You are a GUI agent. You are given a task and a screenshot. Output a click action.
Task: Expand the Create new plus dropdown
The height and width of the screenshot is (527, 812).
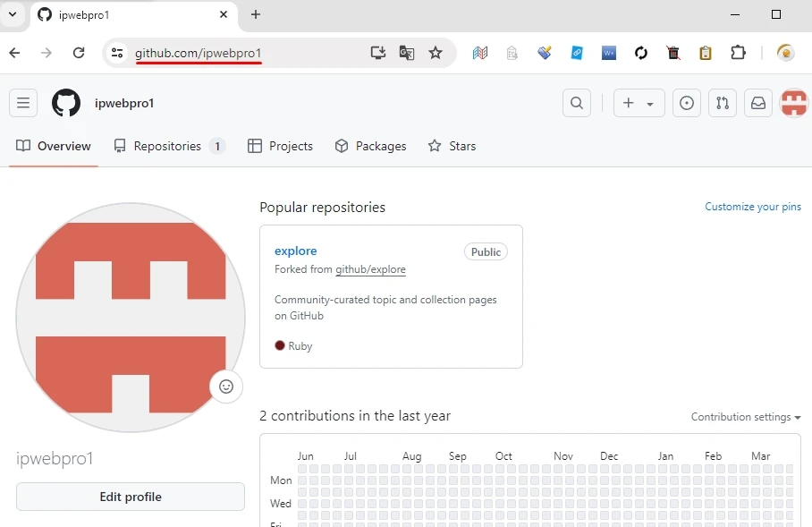pyautogui.click(x=639, y=103)
